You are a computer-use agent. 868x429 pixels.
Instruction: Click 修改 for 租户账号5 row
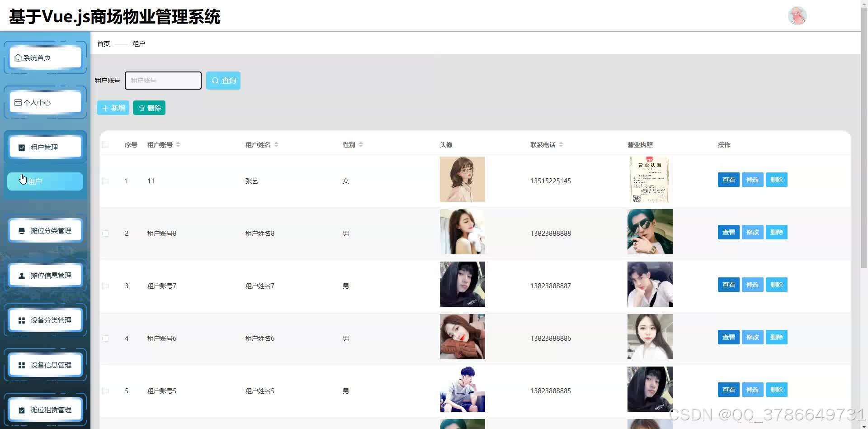(x=753, y=390)
